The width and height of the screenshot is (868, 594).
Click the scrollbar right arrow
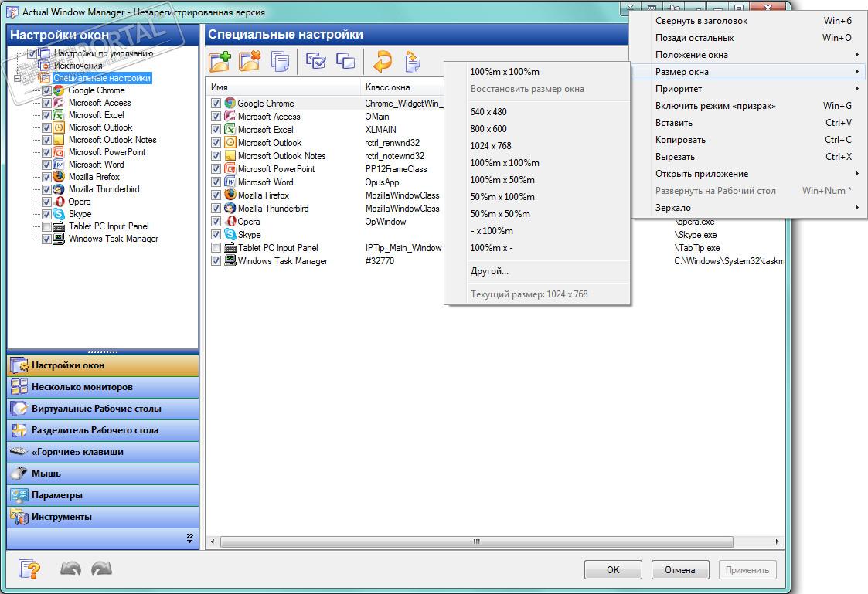778,542
